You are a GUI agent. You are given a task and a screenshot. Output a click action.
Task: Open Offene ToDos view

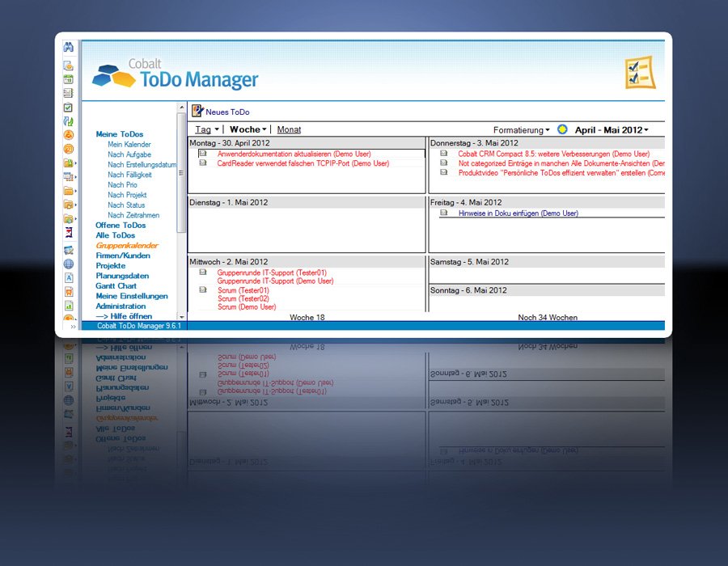tap(121, 225)
